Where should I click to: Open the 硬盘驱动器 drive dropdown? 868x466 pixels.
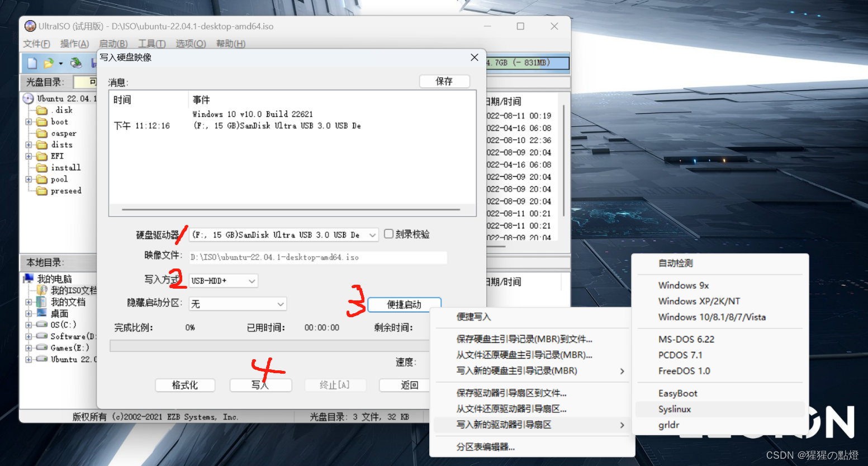tap(373, 235)
